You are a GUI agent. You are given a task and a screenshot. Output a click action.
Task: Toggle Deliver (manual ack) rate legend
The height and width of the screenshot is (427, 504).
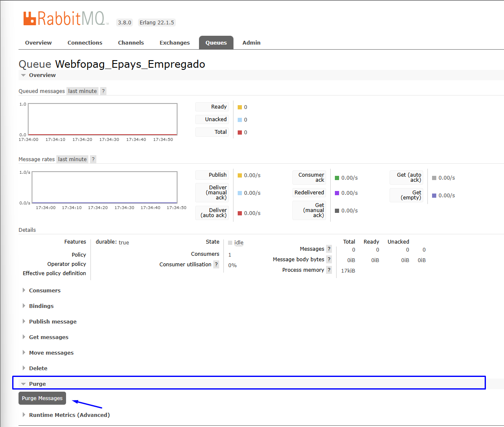(212, 193)
